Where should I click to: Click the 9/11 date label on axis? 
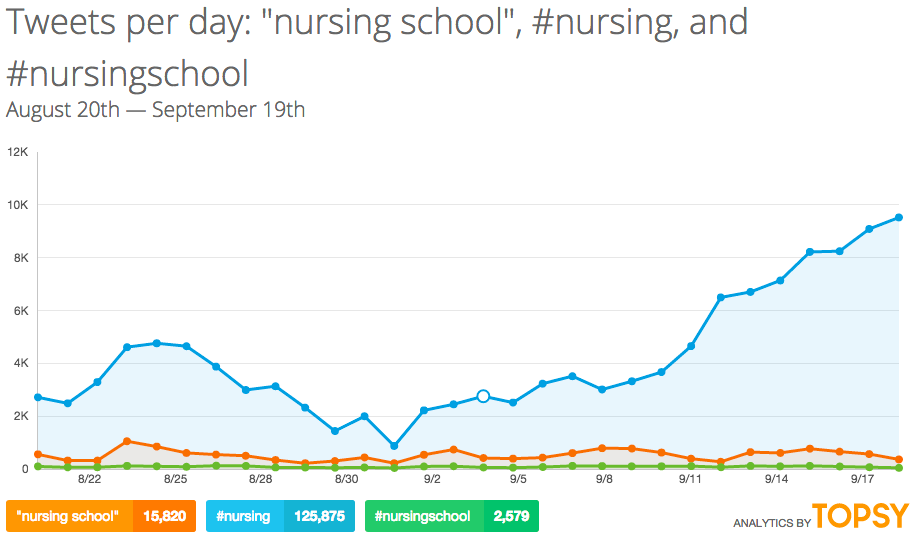[x=690, y=479]
